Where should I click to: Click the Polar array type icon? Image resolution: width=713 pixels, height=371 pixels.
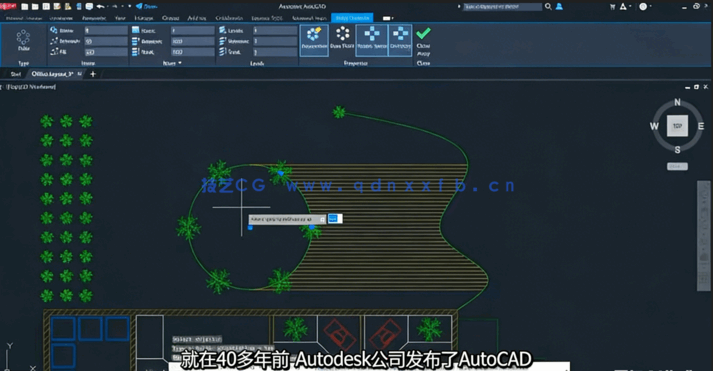click(x=23, y=37)
